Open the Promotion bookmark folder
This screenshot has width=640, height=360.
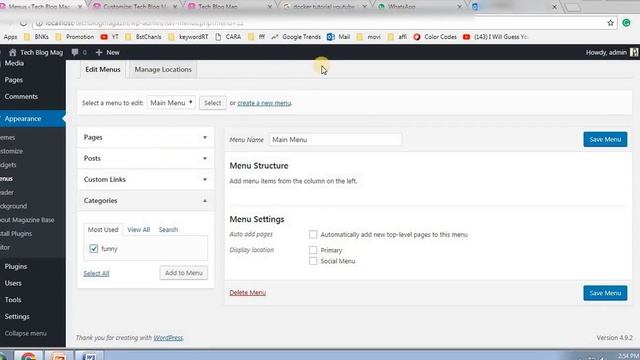coord(74,37)
